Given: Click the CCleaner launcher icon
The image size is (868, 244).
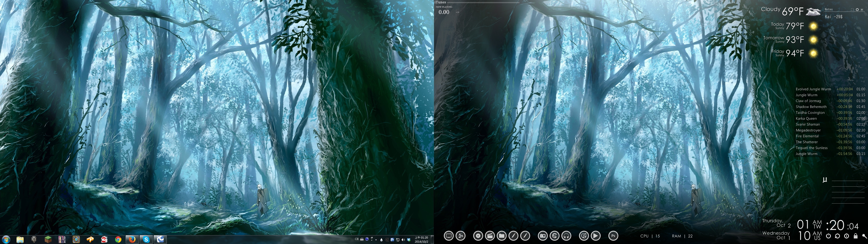Looking at the screenshot, I should point(555,236).
